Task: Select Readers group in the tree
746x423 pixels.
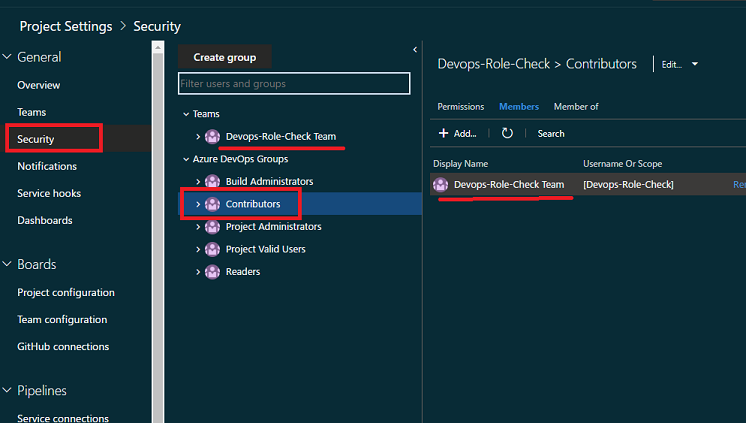Action: pyautogui.click(x=243, y=272)
